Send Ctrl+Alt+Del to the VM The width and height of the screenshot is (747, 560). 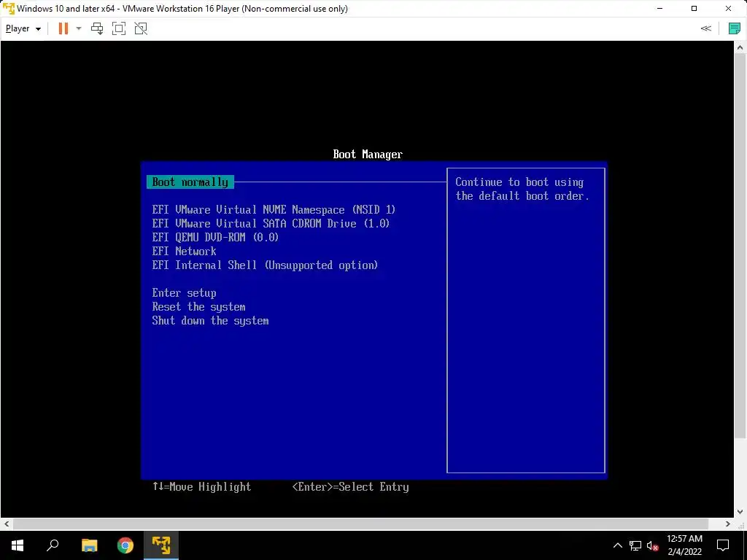coord(97,28)
